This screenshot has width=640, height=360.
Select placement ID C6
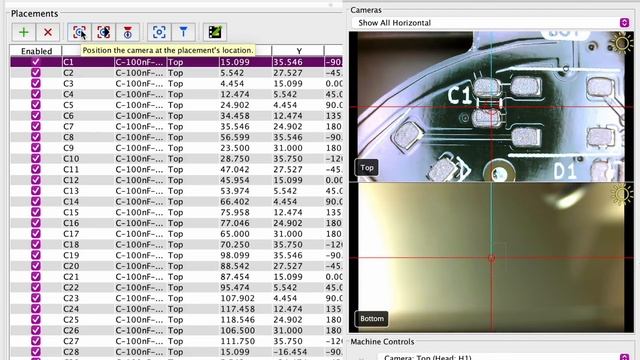tap(68, 116)
